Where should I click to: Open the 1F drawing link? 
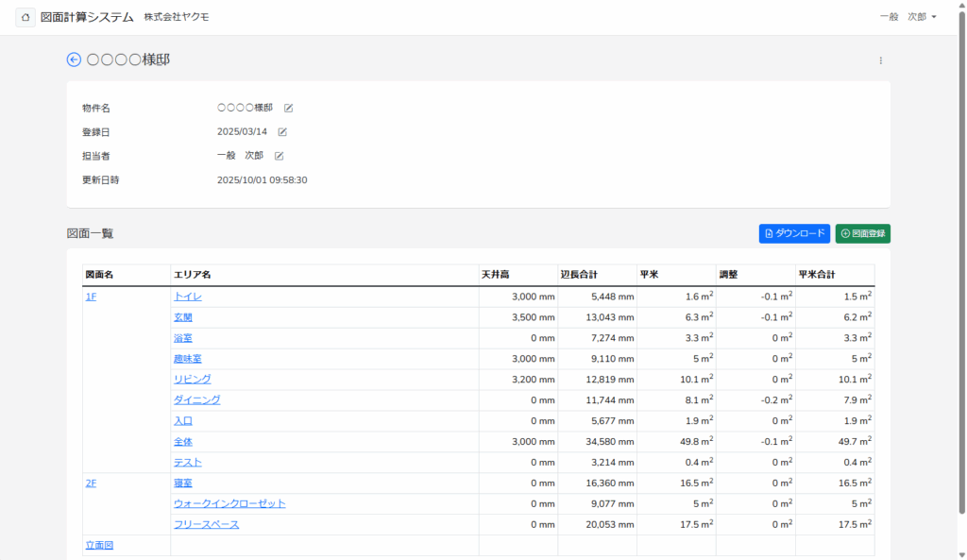(91, 297)
